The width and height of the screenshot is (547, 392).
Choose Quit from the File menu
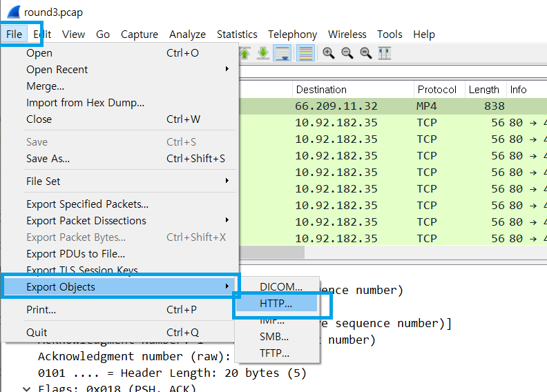(x=120, y=332)
